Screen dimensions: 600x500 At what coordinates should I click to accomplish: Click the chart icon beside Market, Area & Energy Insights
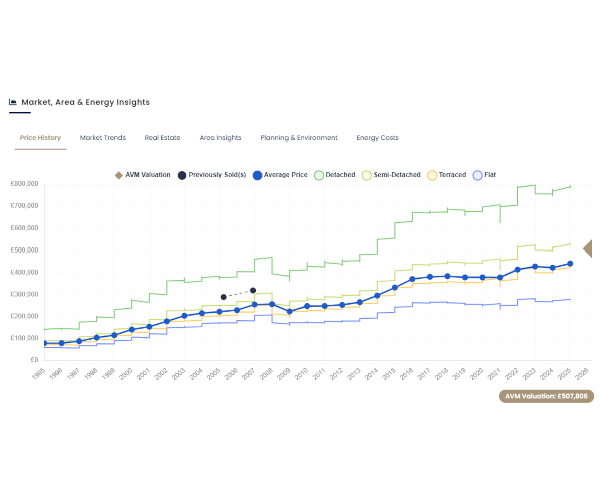(x=13, y=102)
